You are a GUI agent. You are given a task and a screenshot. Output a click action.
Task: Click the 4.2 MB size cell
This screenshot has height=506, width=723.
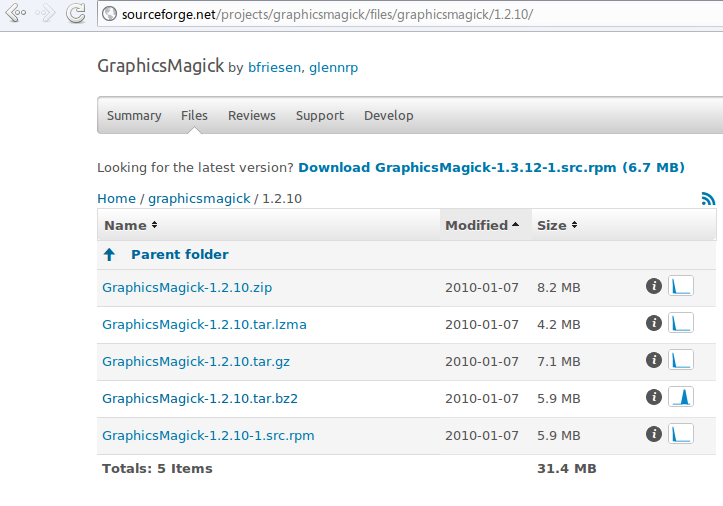[559, 324]
